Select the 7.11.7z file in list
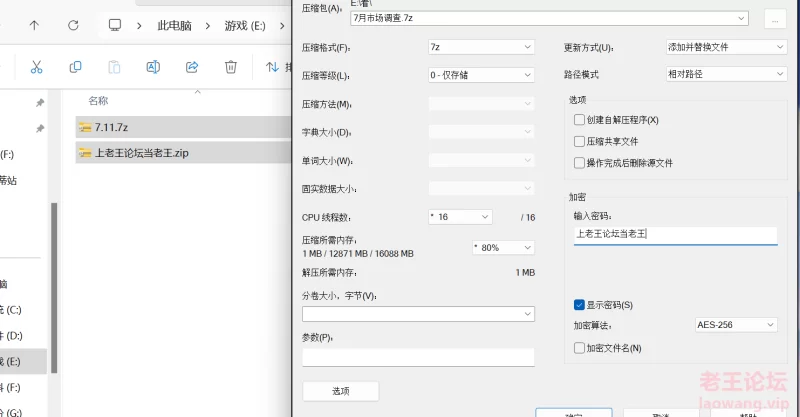The width and height of the screenshot is (800, 417). coord(110,127)
